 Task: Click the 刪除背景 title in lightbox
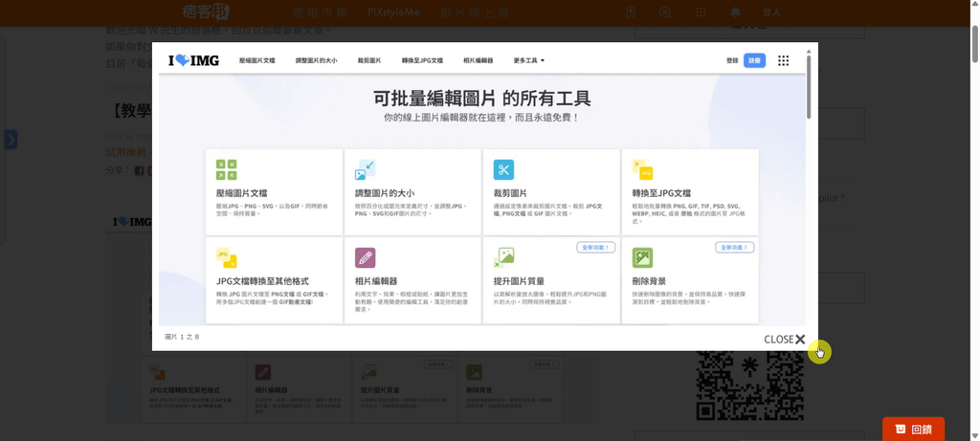point(649,281)
